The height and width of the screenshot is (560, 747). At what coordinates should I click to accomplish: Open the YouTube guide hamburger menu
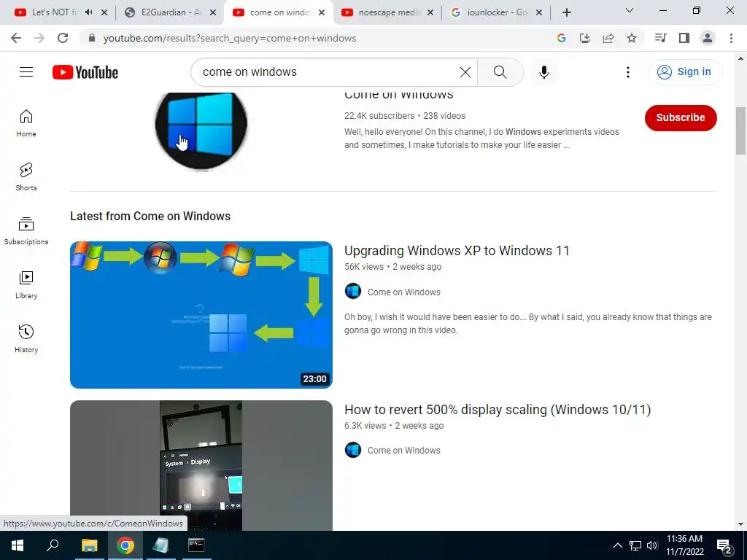(26, 72)
